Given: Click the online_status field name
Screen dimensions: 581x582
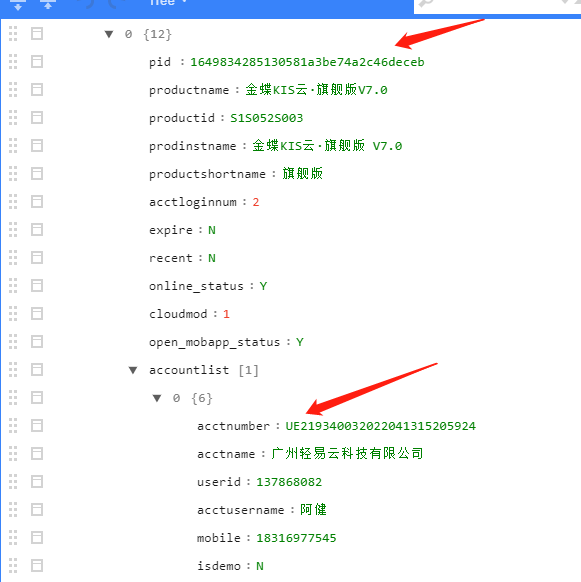Looking at the screenshot, I should tap(196, 286).
